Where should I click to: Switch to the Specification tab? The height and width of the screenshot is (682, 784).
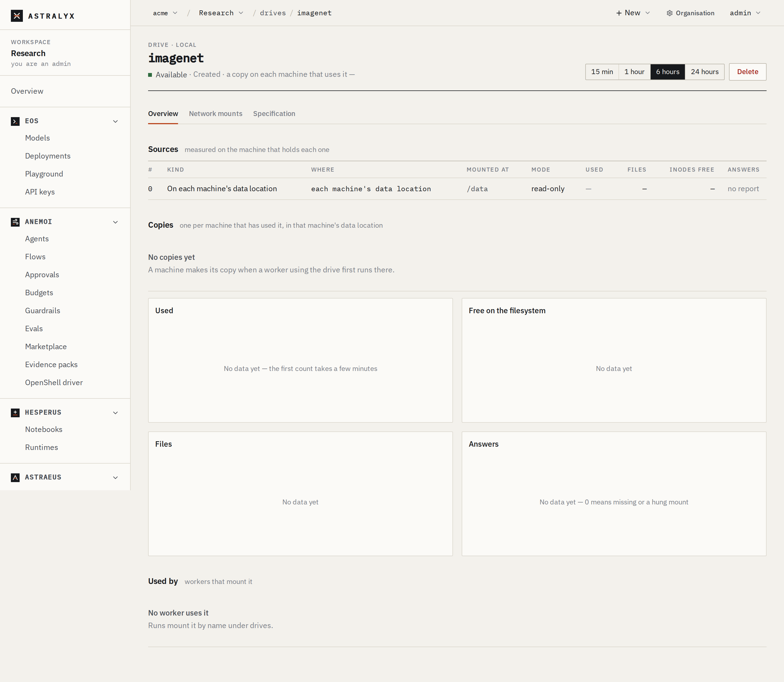coord(274,114)
